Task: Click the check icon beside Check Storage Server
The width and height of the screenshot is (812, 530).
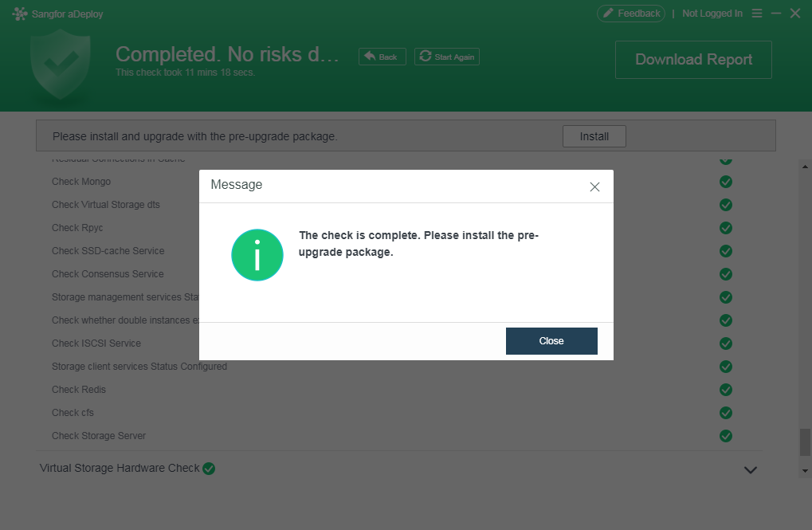Action: tap(724, 436)
